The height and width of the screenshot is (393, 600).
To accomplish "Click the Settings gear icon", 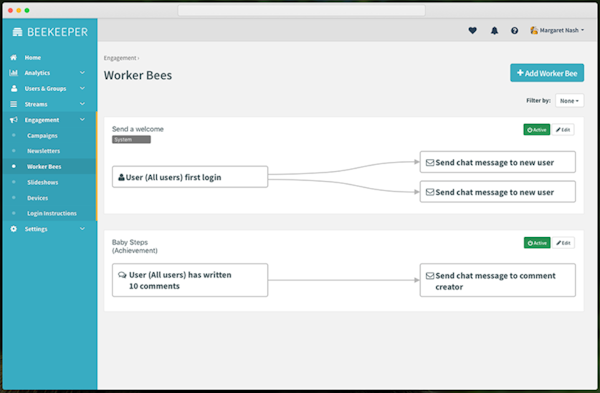I will (13, 229).
